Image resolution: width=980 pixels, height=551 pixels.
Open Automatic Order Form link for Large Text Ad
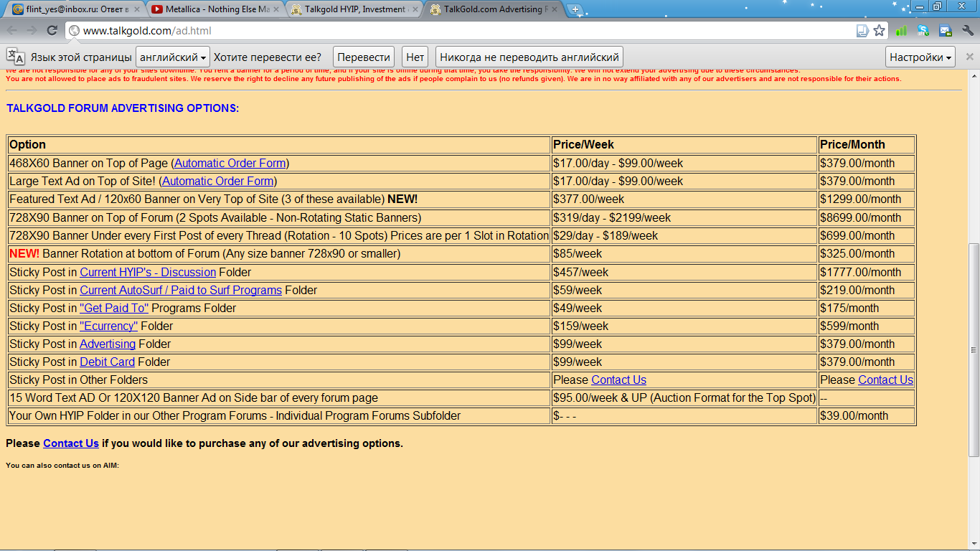coord(218,181)
